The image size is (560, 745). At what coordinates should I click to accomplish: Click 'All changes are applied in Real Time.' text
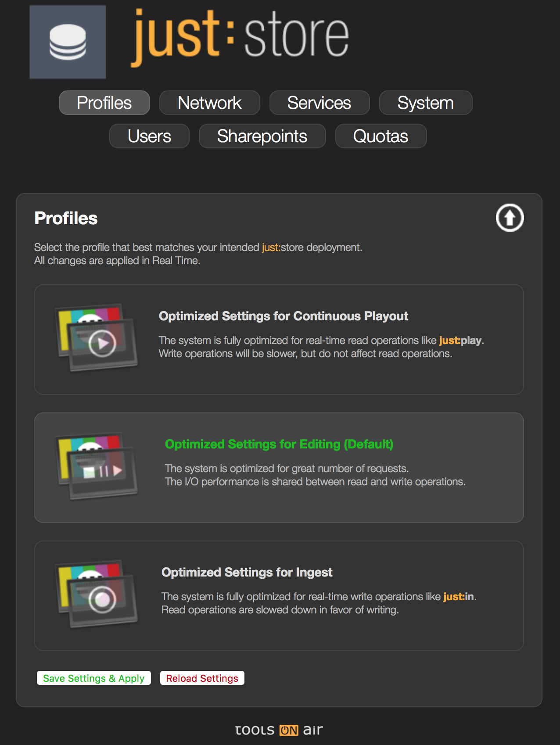[x=117, y=261]
